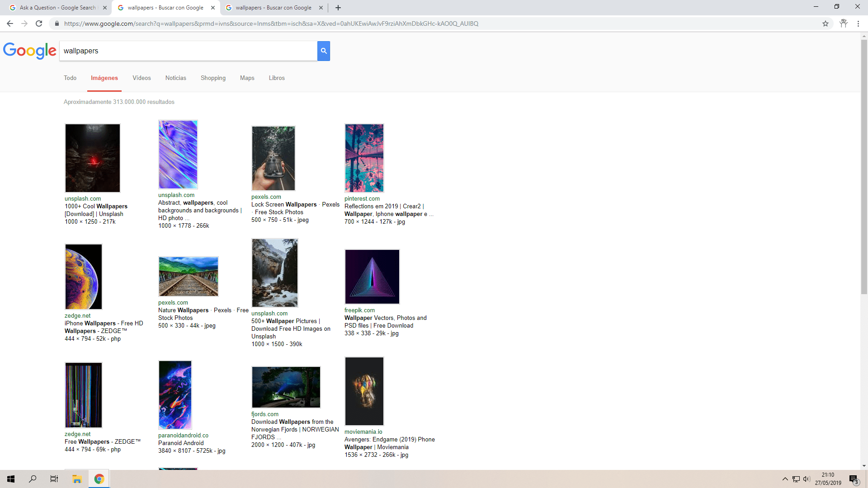Expand hidden icons in the system tray

[x=785, y=479]
